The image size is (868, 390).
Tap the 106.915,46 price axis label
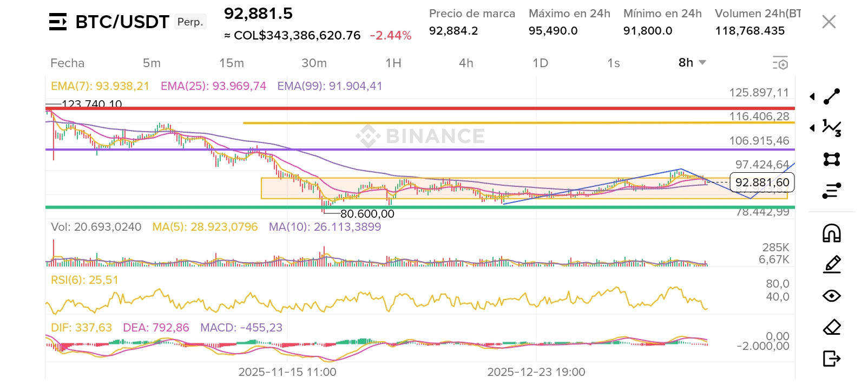759,141
